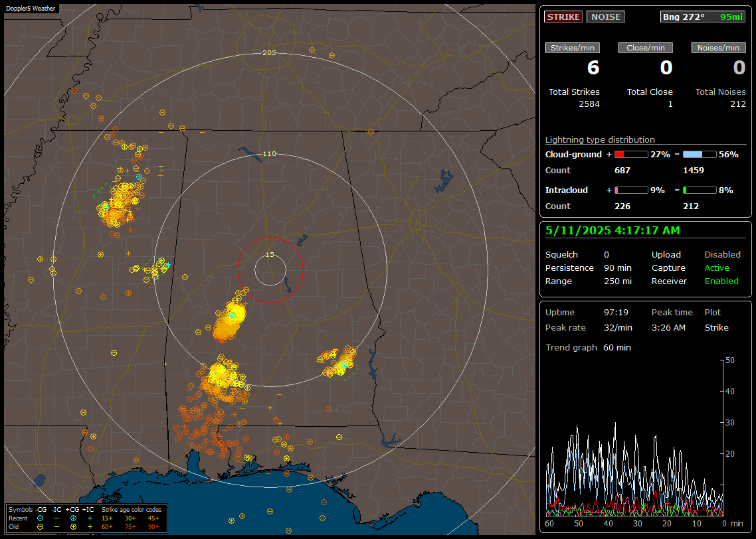
Task: Click the strikes per minute value 6
Action: pyautogui.click(x=593, y=68)
